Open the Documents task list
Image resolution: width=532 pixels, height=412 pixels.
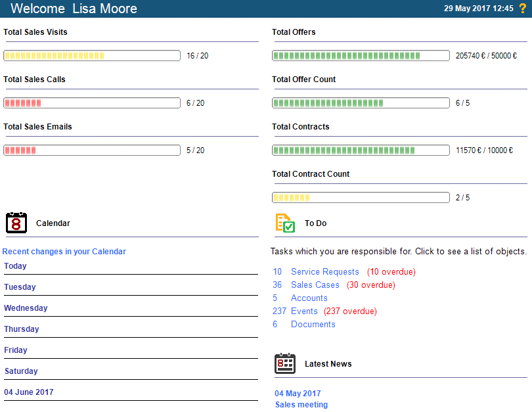coord(313,324)
